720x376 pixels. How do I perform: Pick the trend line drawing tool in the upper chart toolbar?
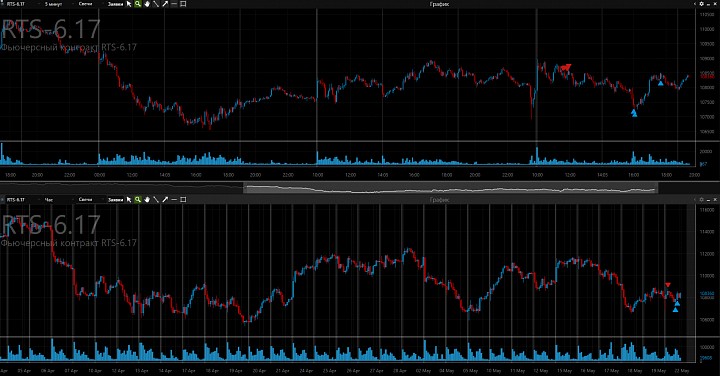coord(156,4)
